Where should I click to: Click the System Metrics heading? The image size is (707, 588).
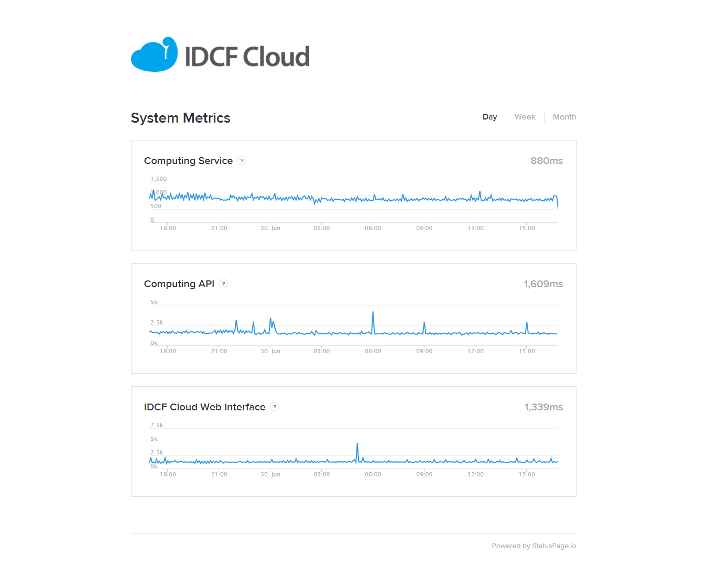[180, 118]
